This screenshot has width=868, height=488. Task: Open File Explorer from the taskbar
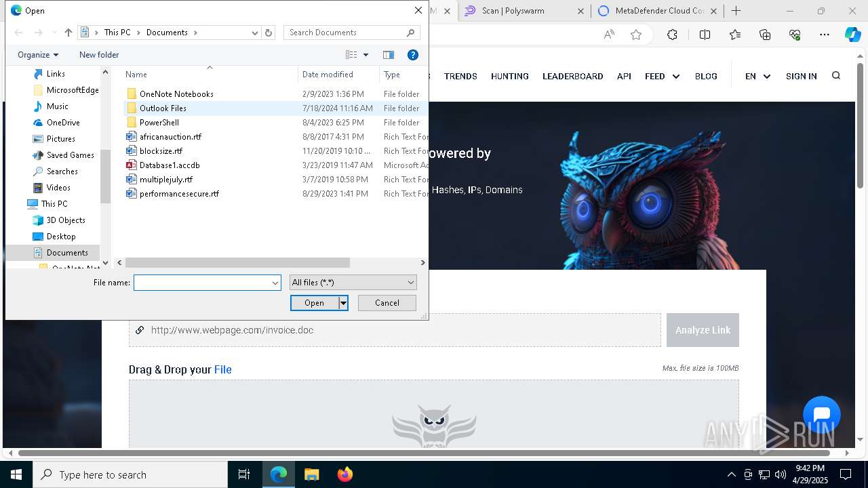pyautogui.click(x=311, y=474)
